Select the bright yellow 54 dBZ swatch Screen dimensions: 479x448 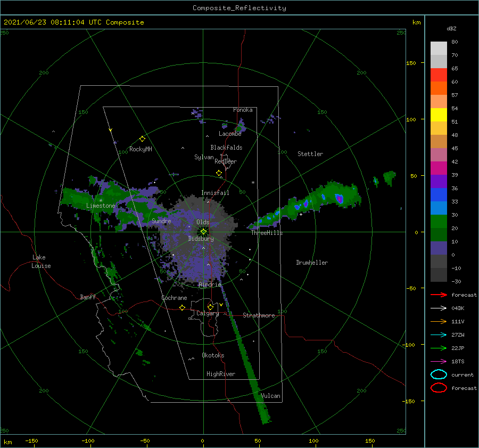click(439, 115)
